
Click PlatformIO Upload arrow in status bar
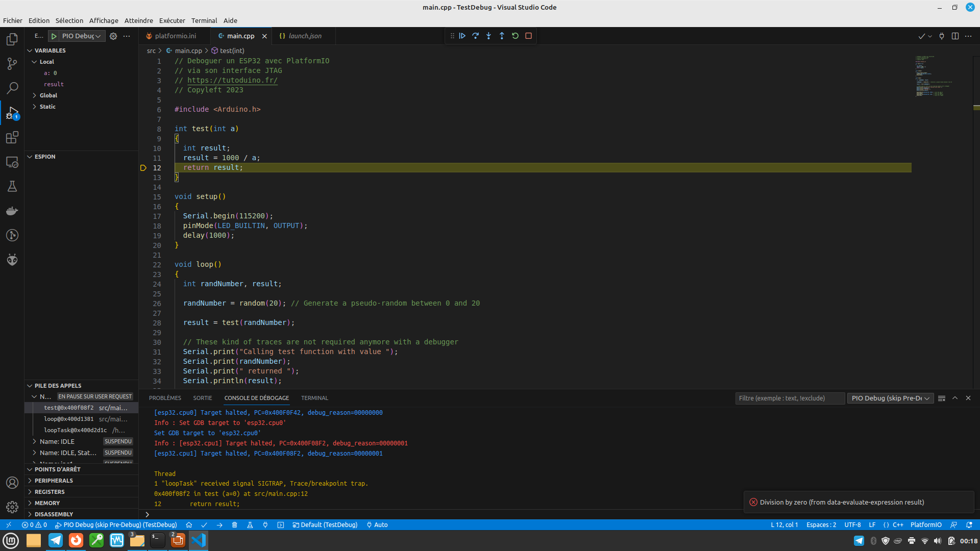tap(219, 525)
